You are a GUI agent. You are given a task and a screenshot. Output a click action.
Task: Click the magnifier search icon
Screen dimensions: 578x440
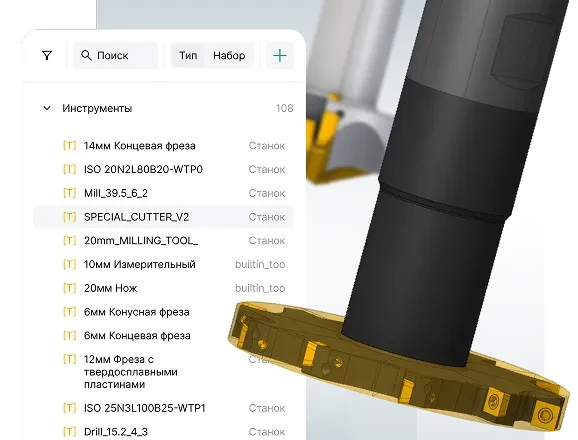pos(86,55)
